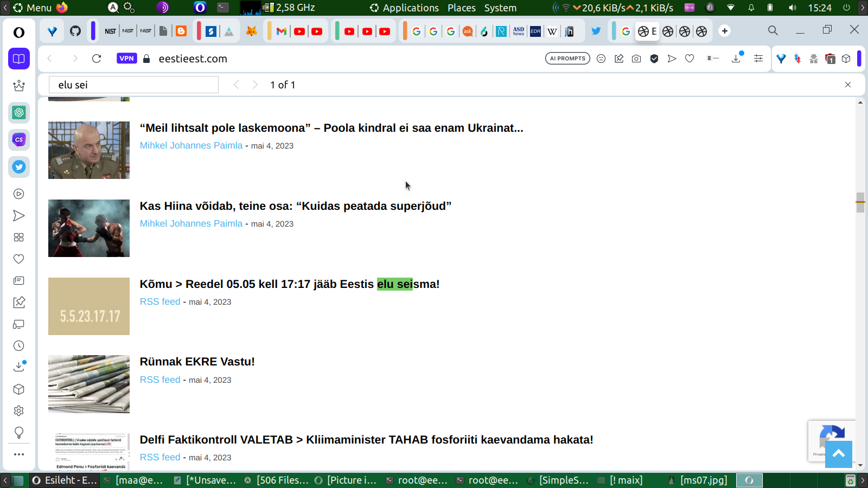Screen dimensions: 868x488
Task: Open the MetaMask fox tab
Action: click(x=251, y=31)
